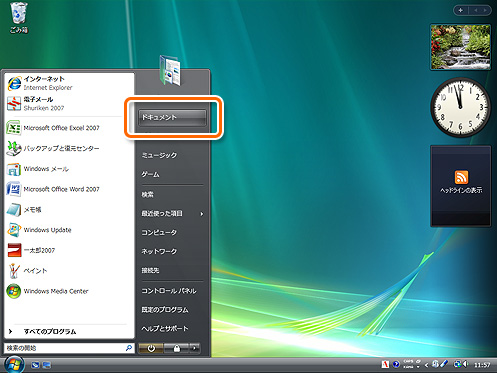497x373 pixels.
Task: Launch 一太郎2007
Action: (69, 250)
